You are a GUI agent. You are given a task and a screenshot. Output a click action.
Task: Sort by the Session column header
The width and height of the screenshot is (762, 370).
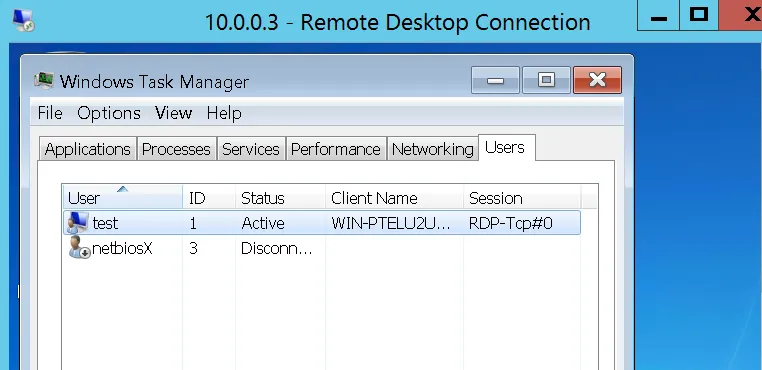tap(522, 198)
